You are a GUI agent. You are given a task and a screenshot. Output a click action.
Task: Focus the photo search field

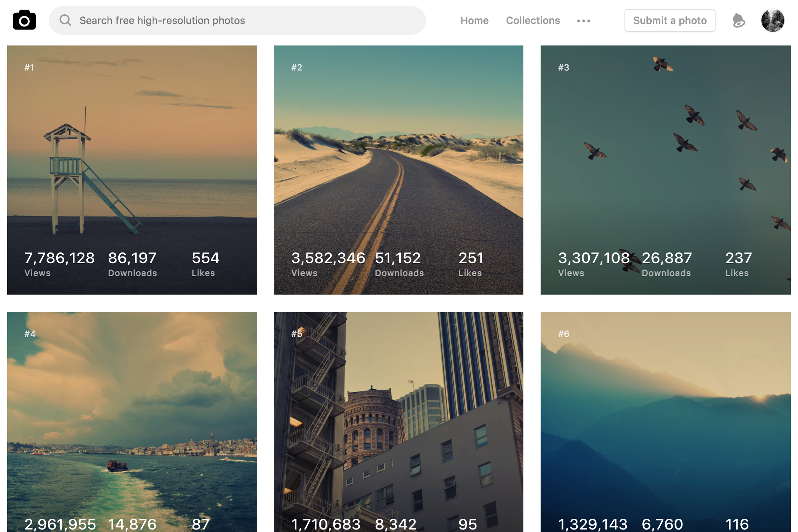click(237, 20)
